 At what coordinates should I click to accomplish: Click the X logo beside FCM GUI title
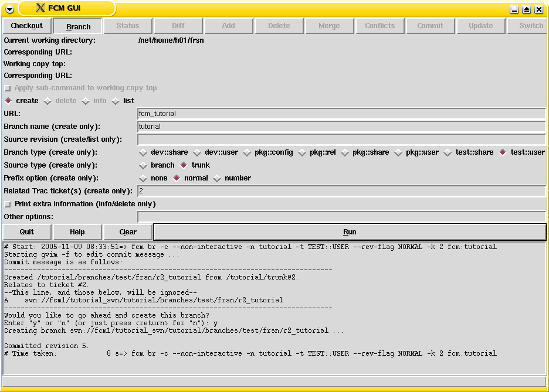40,8
